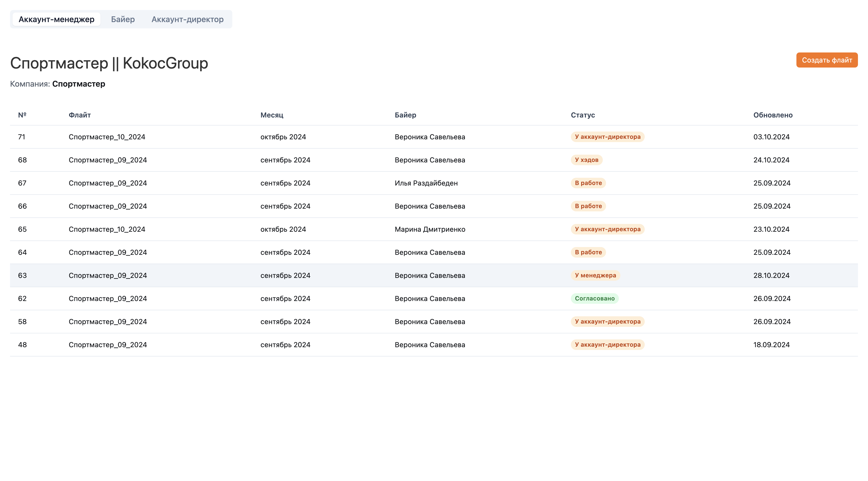Select flight number 68 cell
The width and height of the screenshot is (868, 481).
22,160
